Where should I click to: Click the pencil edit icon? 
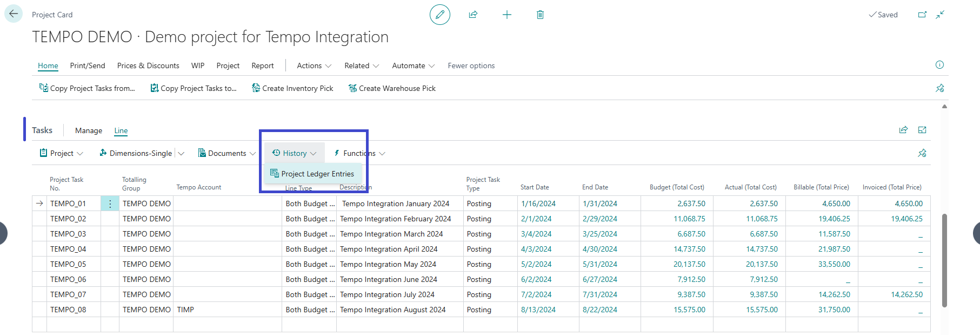439,15
